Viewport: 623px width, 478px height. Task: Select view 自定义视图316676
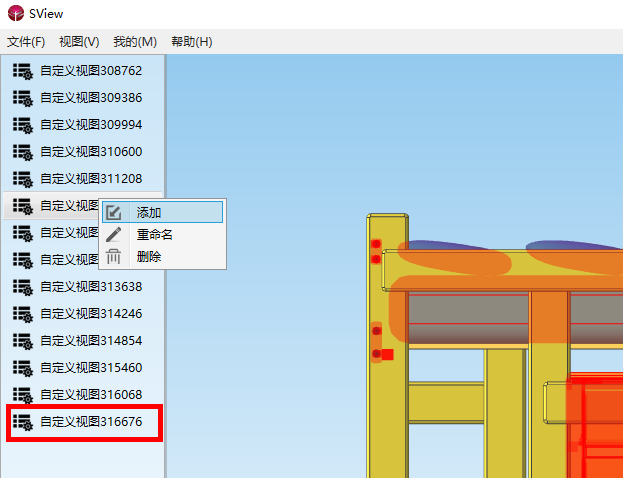coord(83,422)
